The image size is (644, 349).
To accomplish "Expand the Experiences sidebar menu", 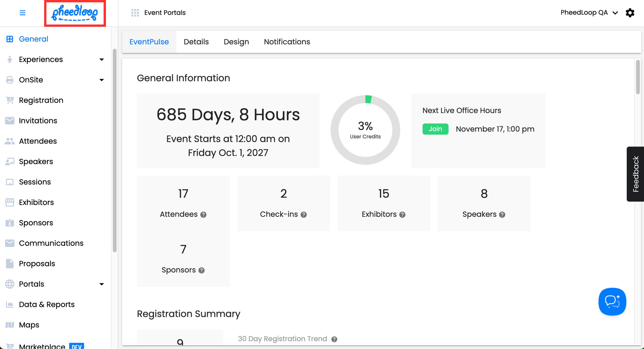I will pyautogui.click(x=102, y=59).
